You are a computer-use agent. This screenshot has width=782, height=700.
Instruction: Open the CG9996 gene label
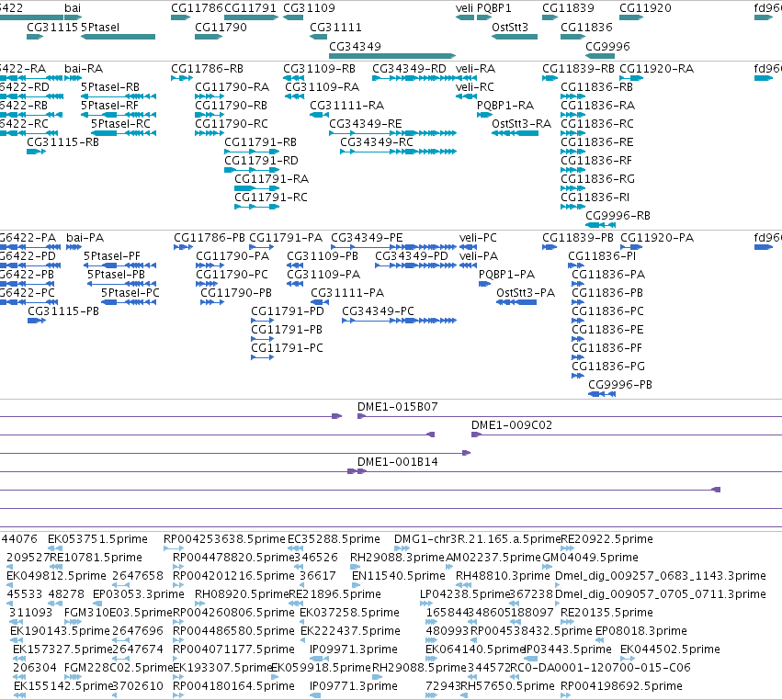[607, 46]
